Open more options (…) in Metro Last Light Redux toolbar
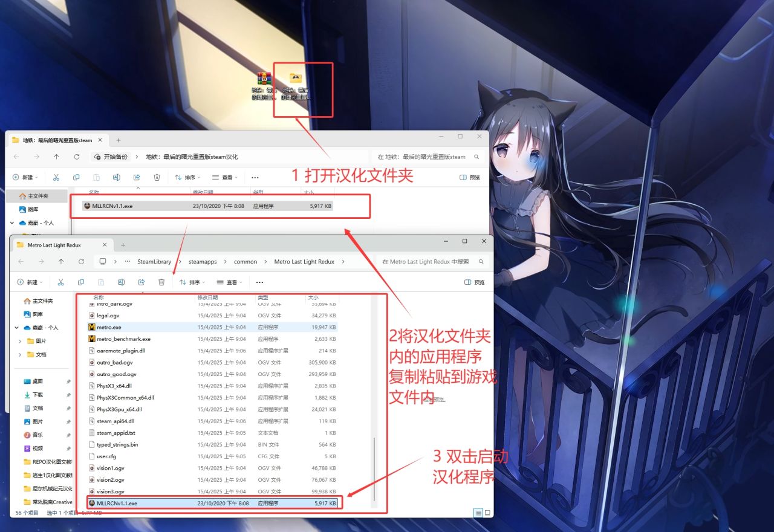Screen dimensions: 774x532 (x=259, y=282)
